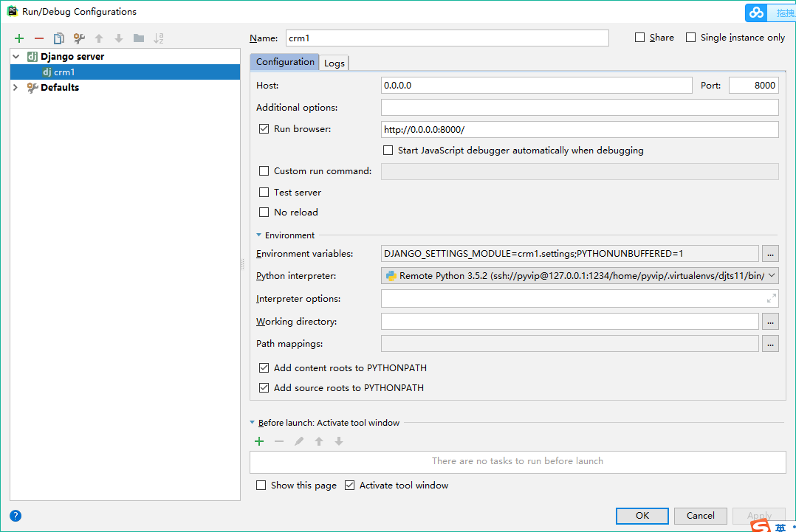Move configuration up in toolbar
The width and height of the screenshot is (796, 532).
pos(99,38)
